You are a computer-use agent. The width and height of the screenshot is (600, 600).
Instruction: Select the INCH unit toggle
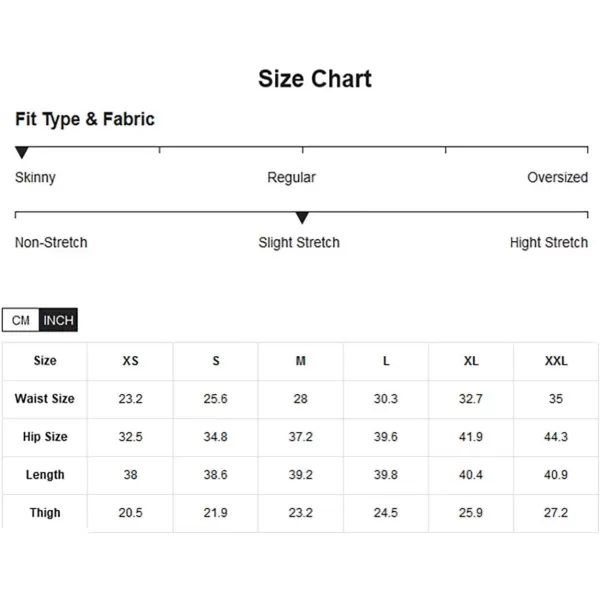click(58, 320)
